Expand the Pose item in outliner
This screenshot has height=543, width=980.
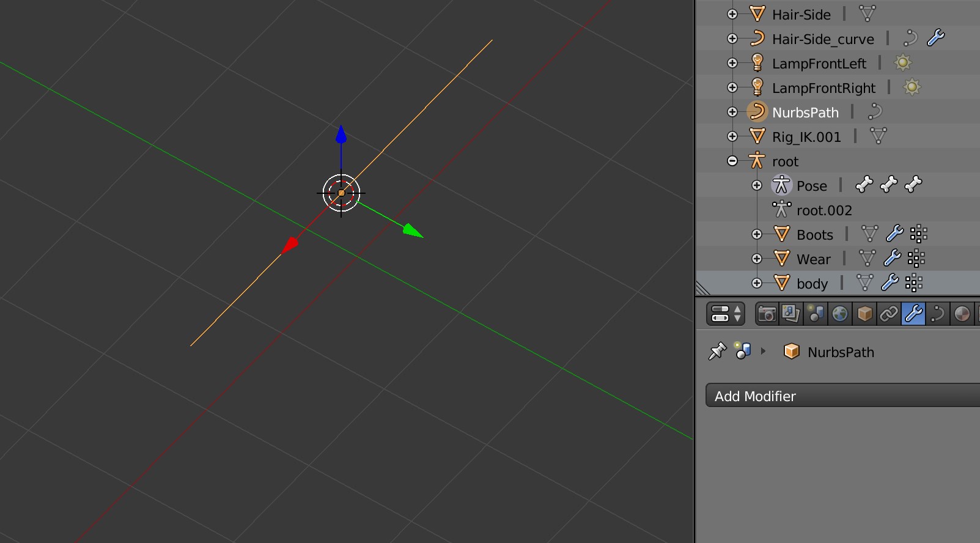[x=757, y=185]
